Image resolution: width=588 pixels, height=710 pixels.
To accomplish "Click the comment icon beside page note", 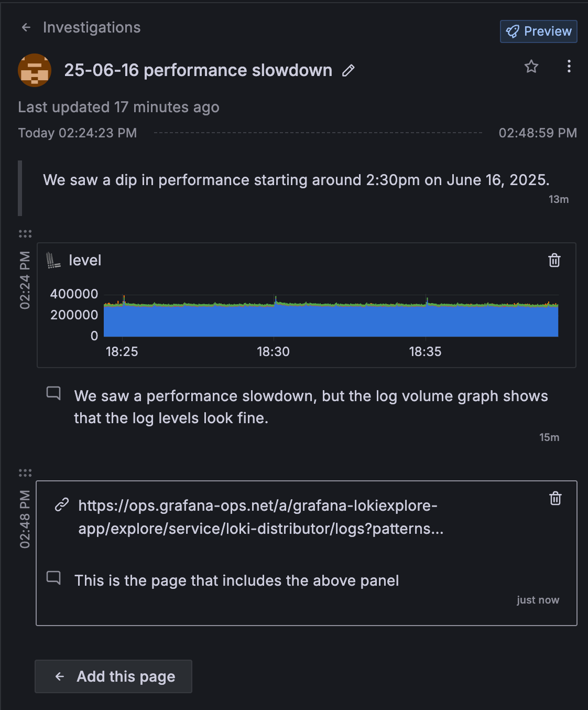I will (x=53, y=578).
